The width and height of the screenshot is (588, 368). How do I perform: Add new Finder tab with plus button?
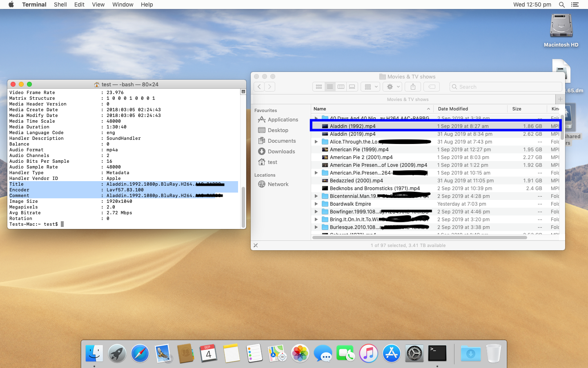pos(560,99)
